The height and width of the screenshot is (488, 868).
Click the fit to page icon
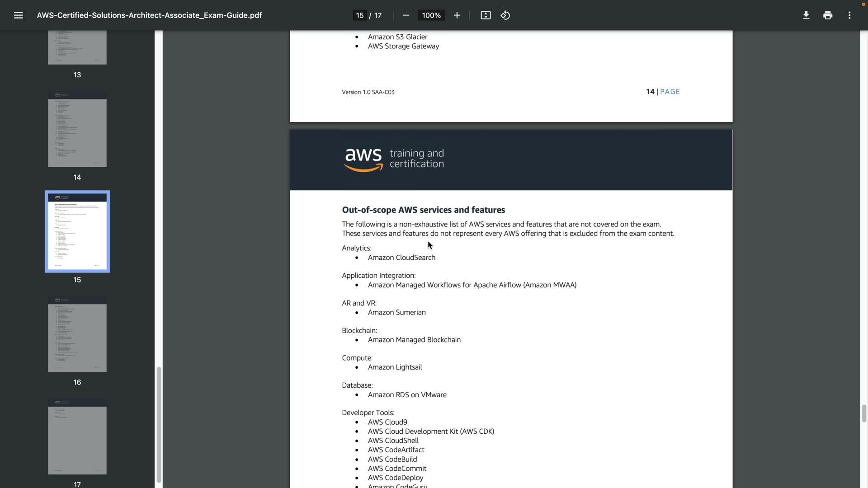click(x=486, y=15)
